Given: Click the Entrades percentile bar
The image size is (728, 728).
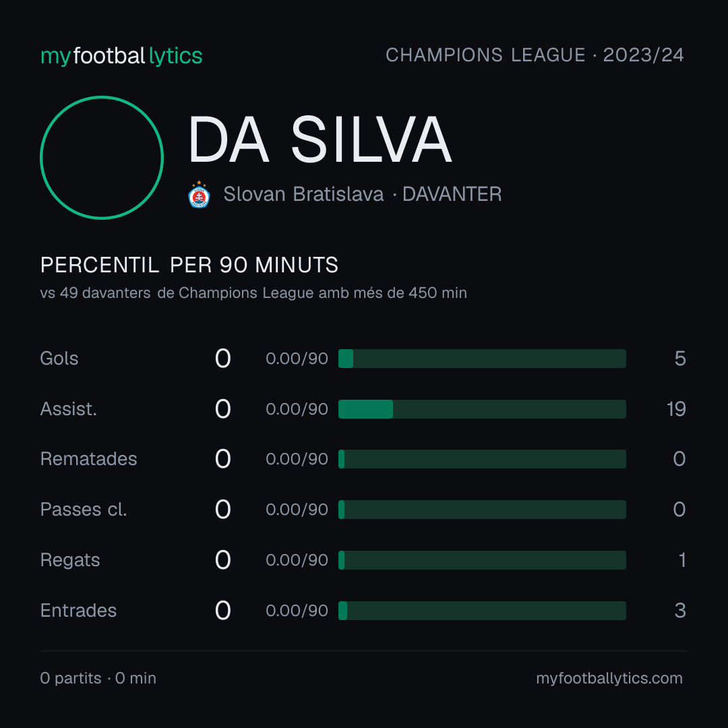Looking at the screenshot, I should click(482, 611).
